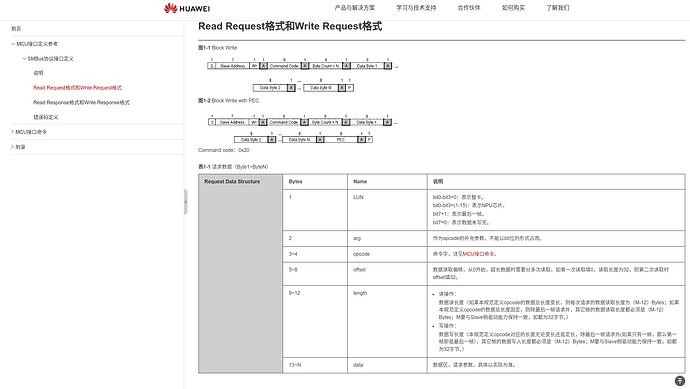
Task: Click the 13~N bytes cell
Action: point(315,365)
